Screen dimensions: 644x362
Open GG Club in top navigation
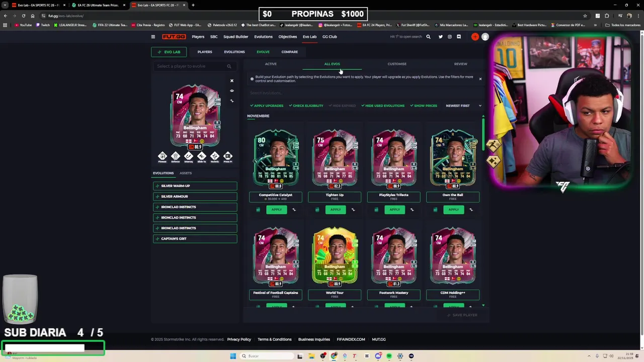point(330,37)
